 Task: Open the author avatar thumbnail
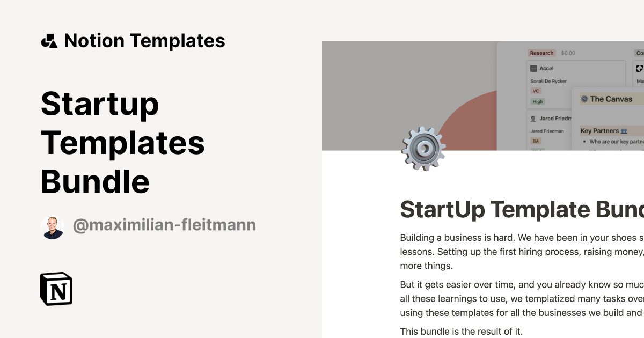(53, 225)
